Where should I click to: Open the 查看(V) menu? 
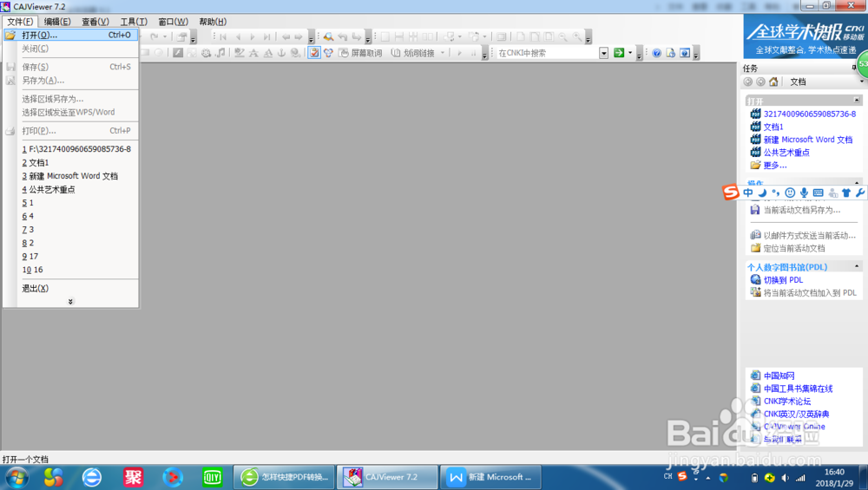[x=95, y=22]
